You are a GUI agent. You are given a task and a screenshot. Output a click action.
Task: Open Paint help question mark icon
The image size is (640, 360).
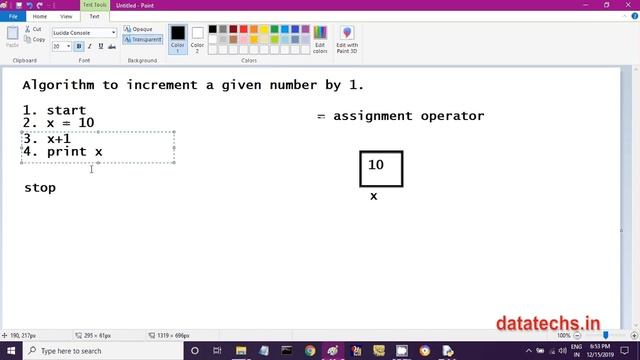click(x=634, y=16)
